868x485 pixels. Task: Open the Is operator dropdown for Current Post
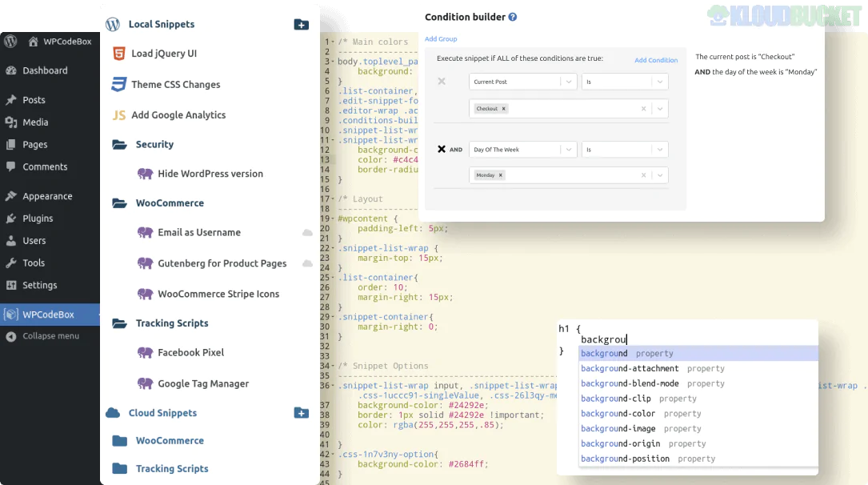[625, 82]
